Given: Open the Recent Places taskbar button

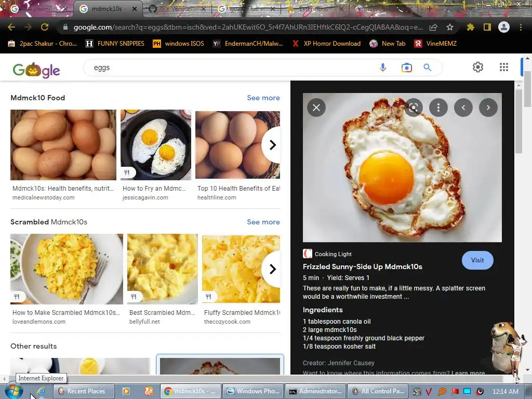Looking at the screenshot, I should (x=83, y=391).
